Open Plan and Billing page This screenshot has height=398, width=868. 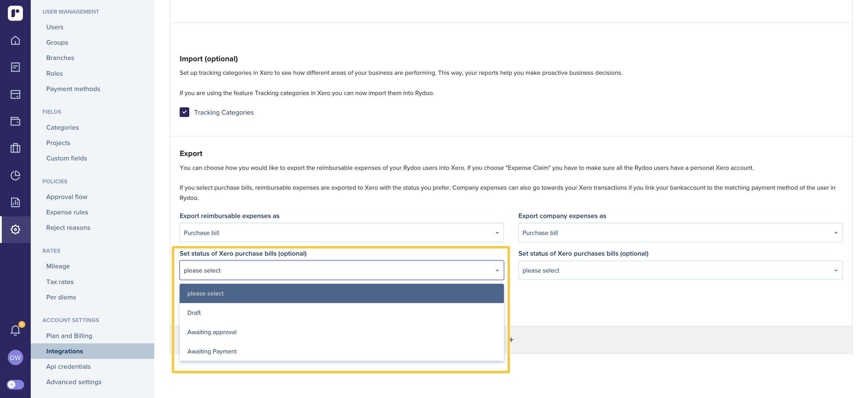click(x=69, y=336)
